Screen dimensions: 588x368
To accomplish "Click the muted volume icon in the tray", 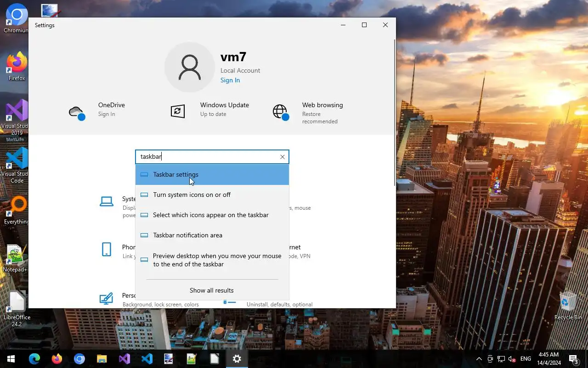I will click(x=512, y=359).
